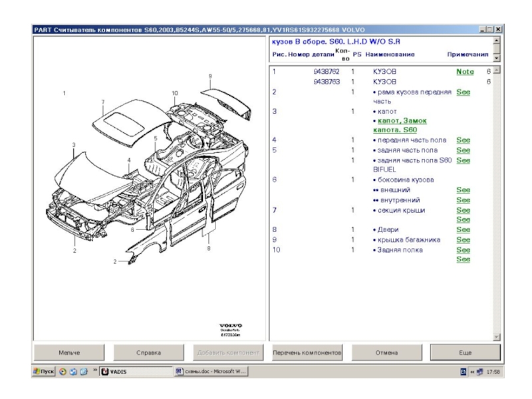Screen dimensions: 532x399
Task: Open the капот, Замок капота. S60 link
Action: pos(400,125)
